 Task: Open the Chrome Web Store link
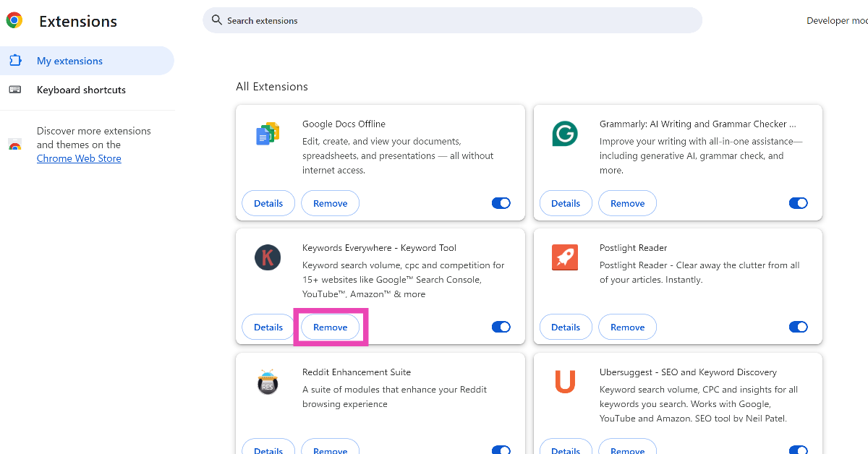(79, 159)
